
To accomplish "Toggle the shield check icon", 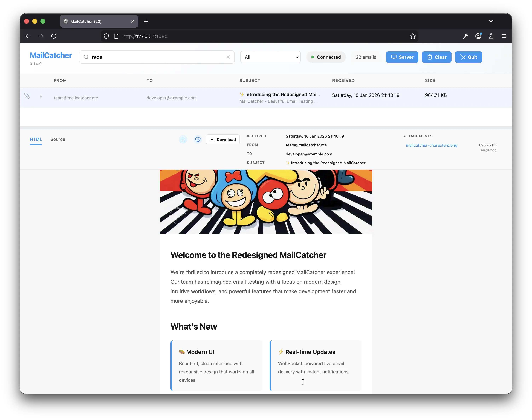I will (198, 139).
